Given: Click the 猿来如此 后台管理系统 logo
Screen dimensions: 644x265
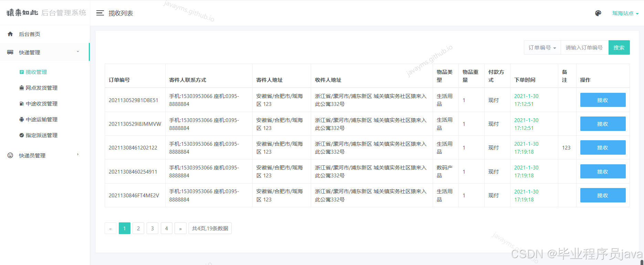Looking at the screenshot, I should click(x=46, y=13).
